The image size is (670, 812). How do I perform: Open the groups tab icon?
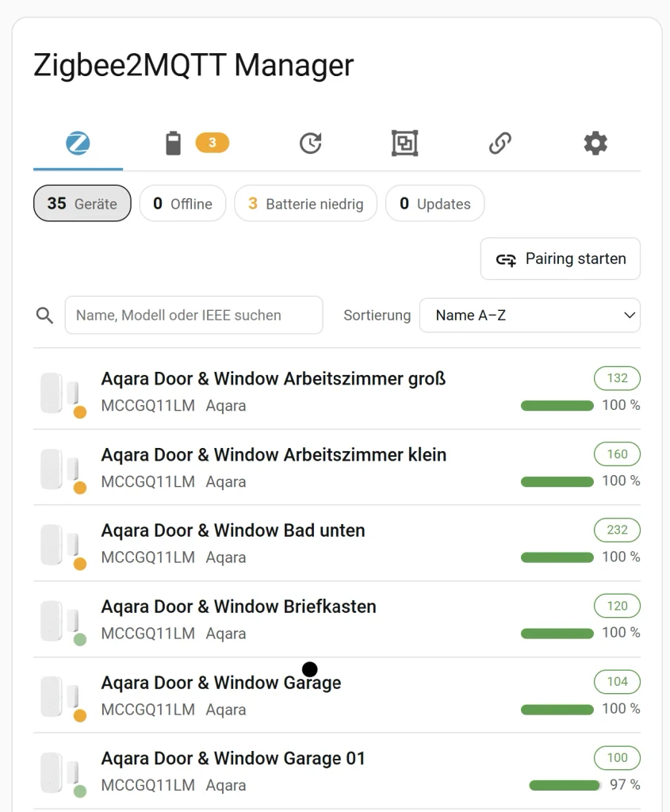[x=404, y=144]
